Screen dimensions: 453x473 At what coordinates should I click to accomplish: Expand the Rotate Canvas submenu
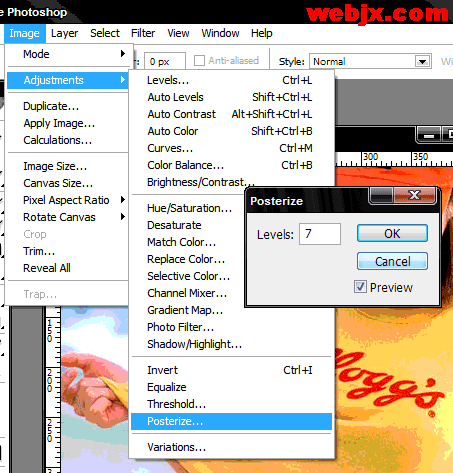pos(123,217)
